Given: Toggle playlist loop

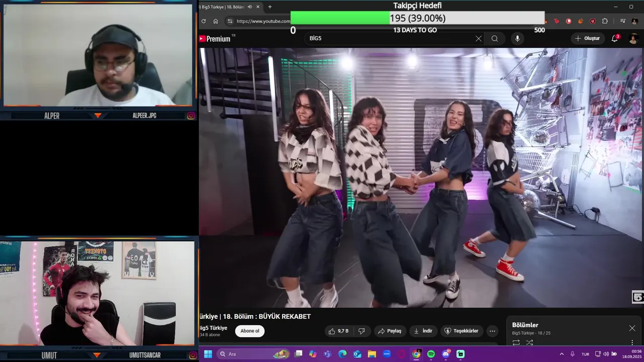Looking at the screenshot, I should 516,343.
